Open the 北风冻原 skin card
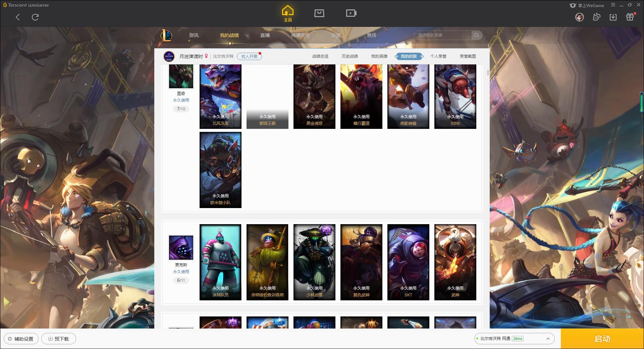The height and width of the screenshot is (349, 644). click(x=220, y=97)
